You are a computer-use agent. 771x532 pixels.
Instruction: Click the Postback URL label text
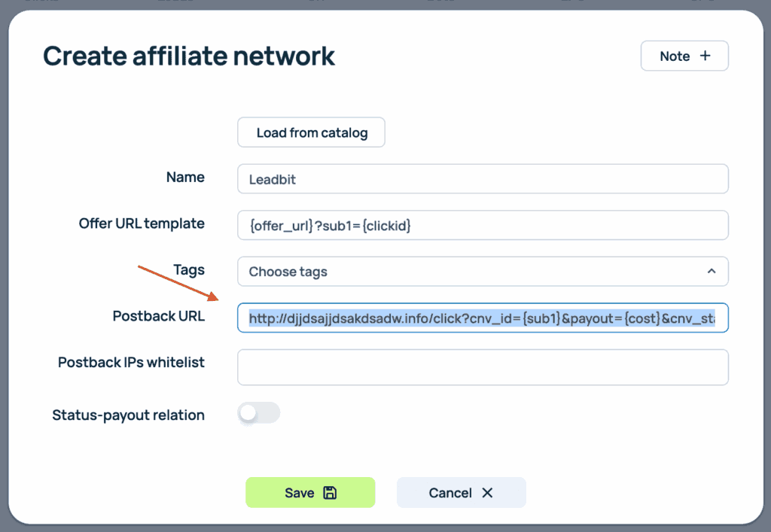158,316
